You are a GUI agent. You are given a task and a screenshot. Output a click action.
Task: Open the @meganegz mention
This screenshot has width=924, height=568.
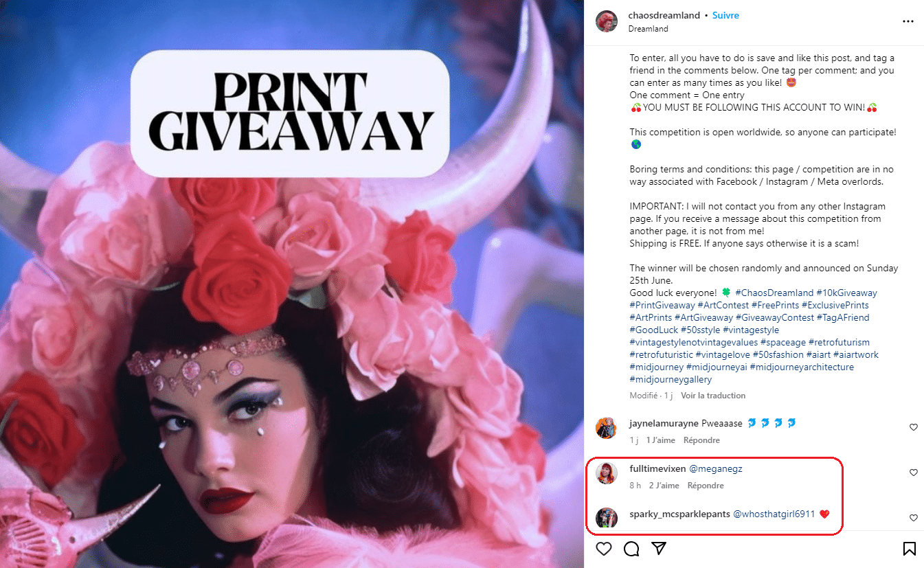715,469
